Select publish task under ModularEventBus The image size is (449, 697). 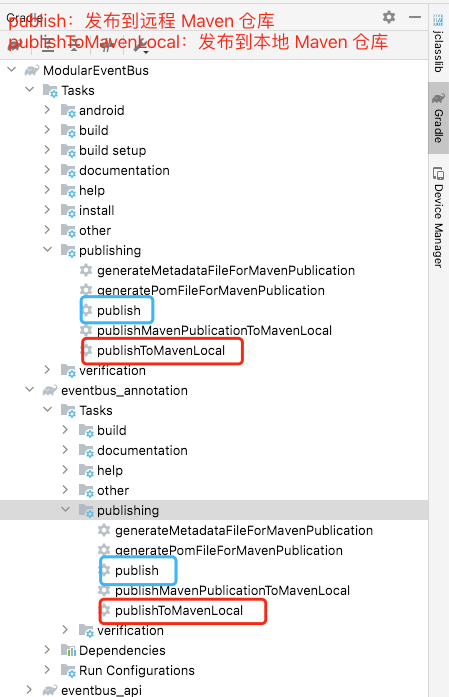point(119,310)
